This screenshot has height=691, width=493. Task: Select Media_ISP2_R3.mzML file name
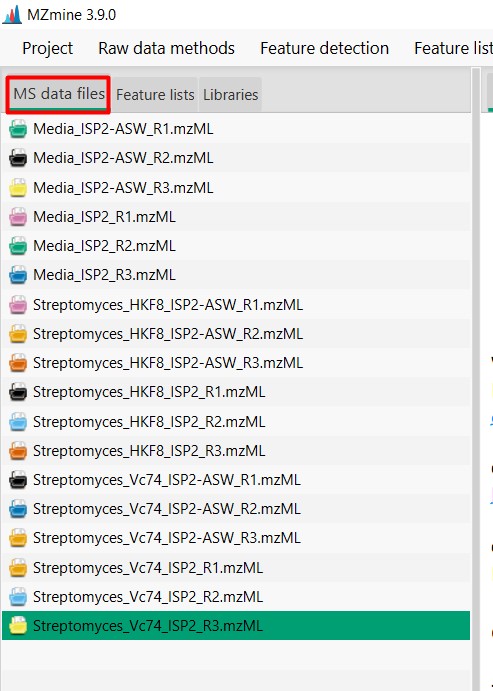(x=104, y=275)
